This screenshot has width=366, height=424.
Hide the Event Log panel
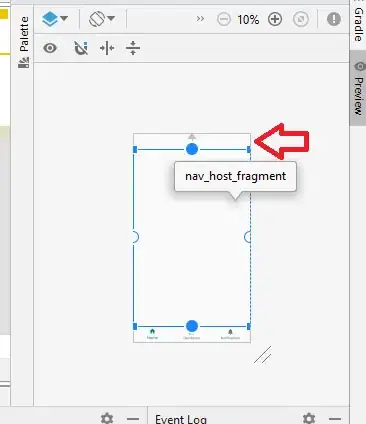click(335, 419)
